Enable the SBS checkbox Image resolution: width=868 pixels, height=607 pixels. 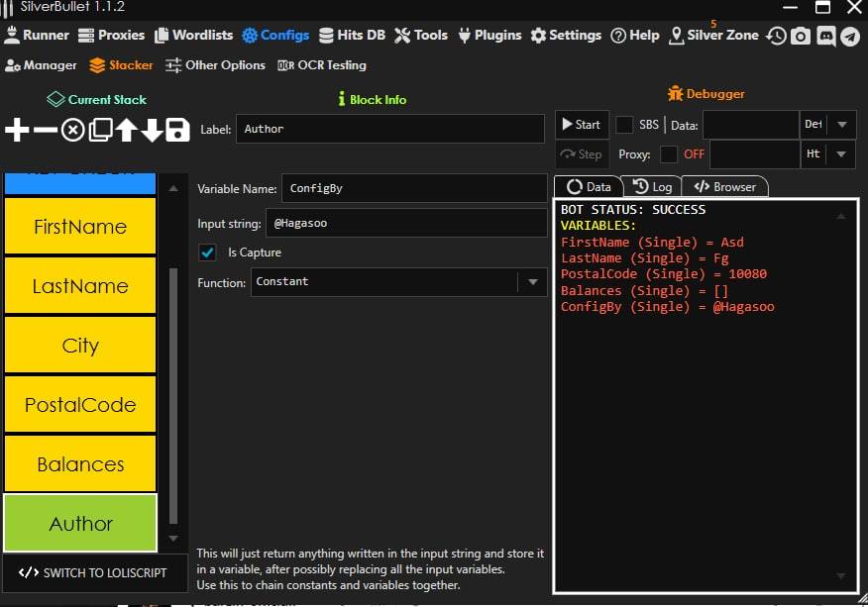(x=625, y=125)
